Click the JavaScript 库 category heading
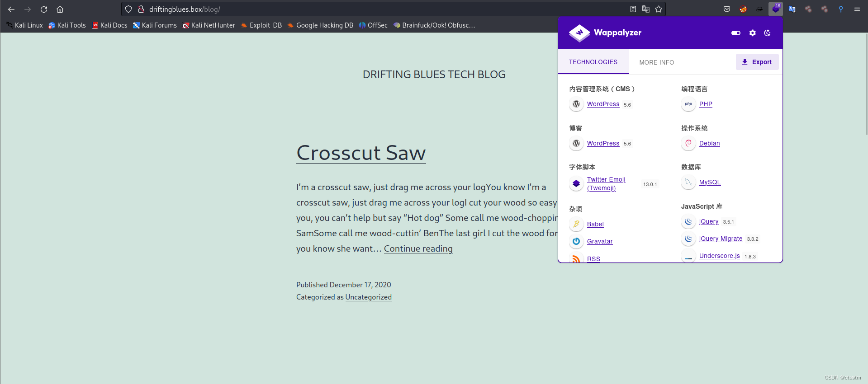 (702, 206)
